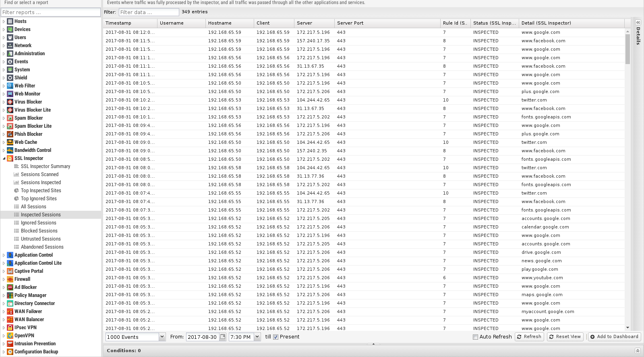
Task: Expand the System tree node
Action: coord(4,70)
